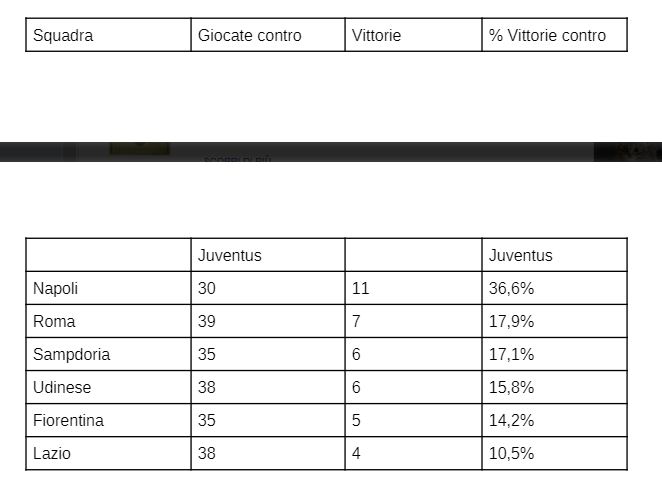The height and width of the screenshot is (483, 662).
Task: Click 'Juventus' under the Giocate contro column
Action: (x=230, y=255)
